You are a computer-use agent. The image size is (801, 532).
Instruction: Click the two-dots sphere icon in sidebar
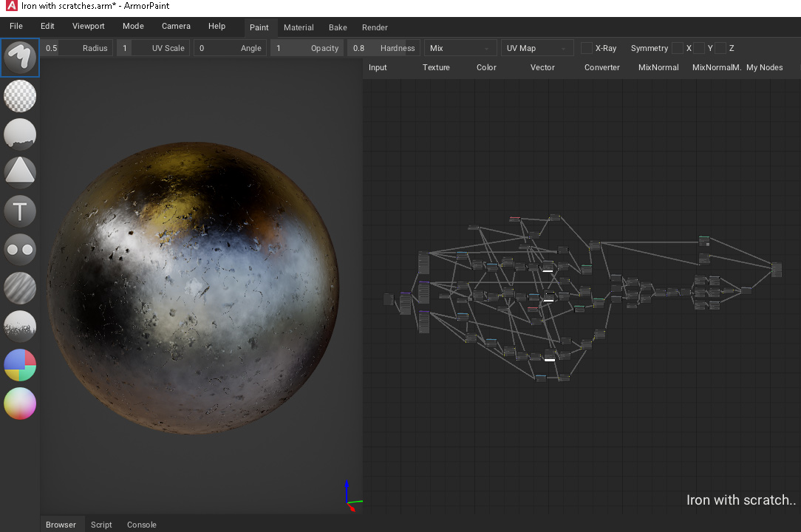(19, 250)
